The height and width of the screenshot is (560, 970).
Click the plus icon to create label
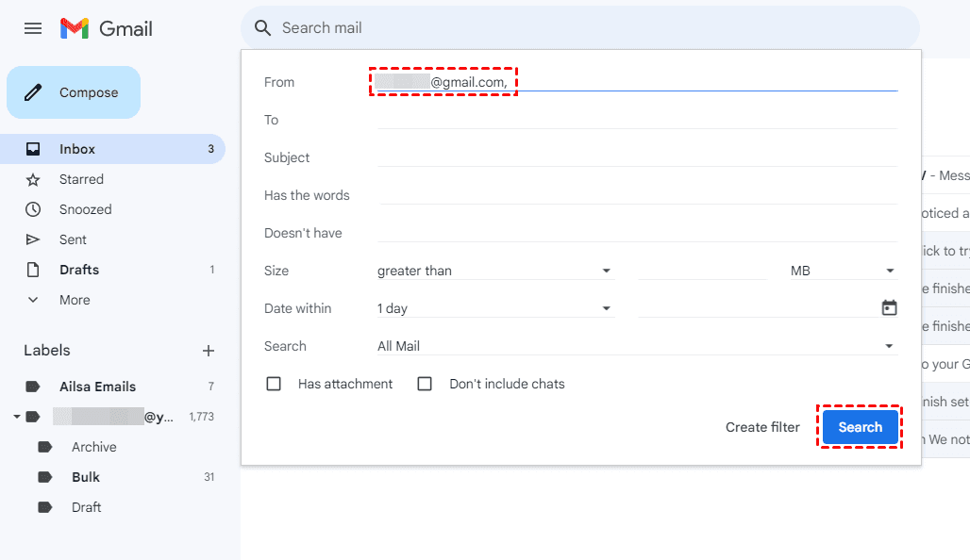tap(209, 351)
